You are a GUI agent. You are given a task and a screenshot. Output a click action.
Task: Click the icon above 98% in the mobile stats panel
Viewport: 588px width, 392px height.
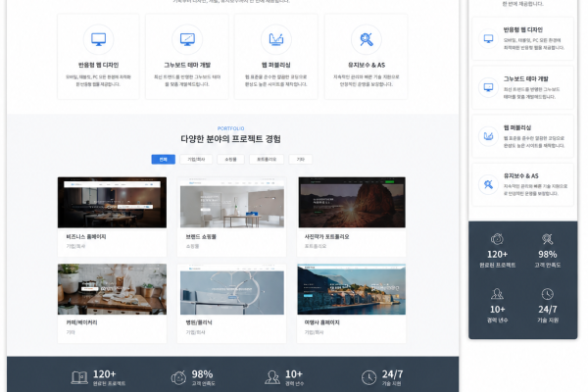[547, 239]
